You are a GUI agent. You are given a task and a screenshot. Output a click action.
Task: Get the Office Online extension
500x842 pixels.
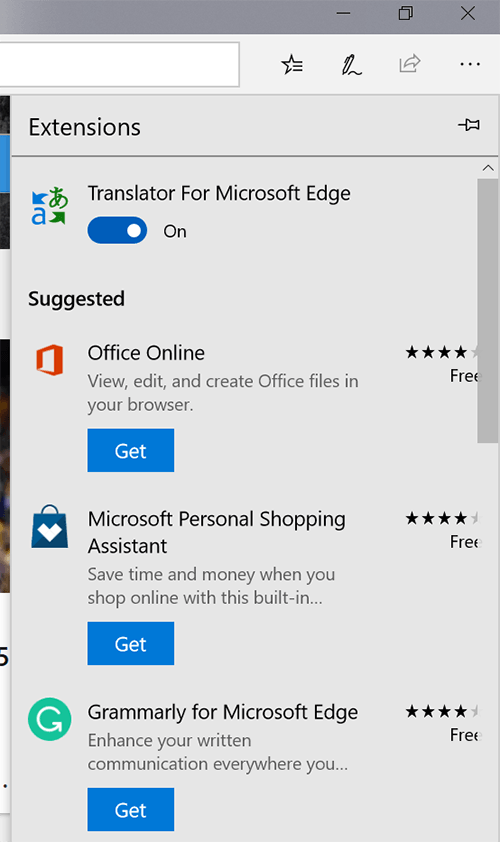(x=131, y=451)
